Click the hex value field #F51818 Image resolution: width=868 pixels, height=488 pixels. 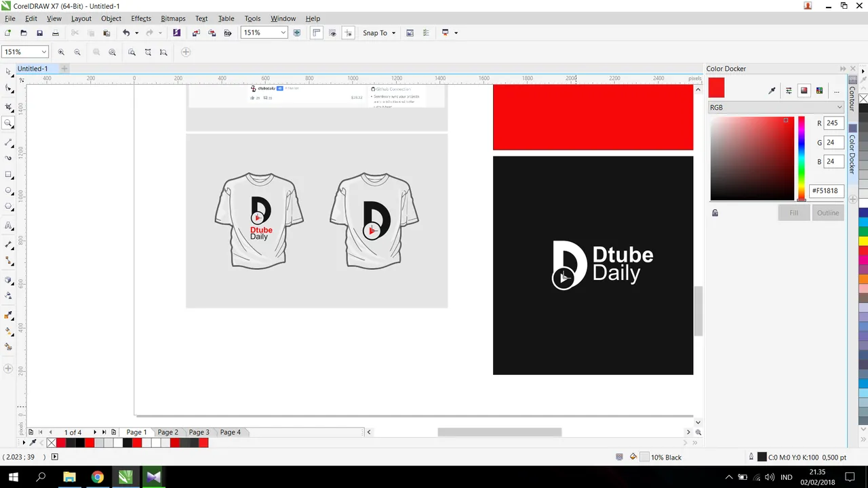click(826, 191)
